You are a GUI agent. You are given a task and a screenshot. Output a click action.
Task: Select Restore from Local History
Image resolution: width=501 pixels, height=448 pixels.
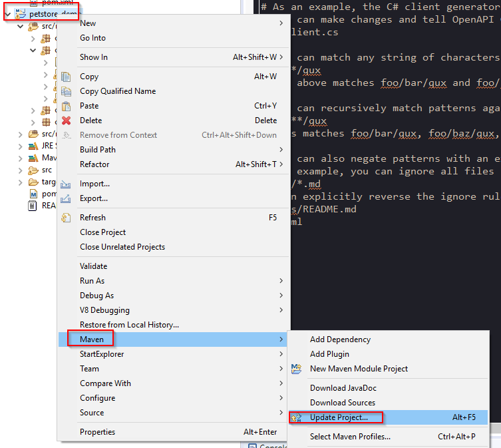(174, 325)
